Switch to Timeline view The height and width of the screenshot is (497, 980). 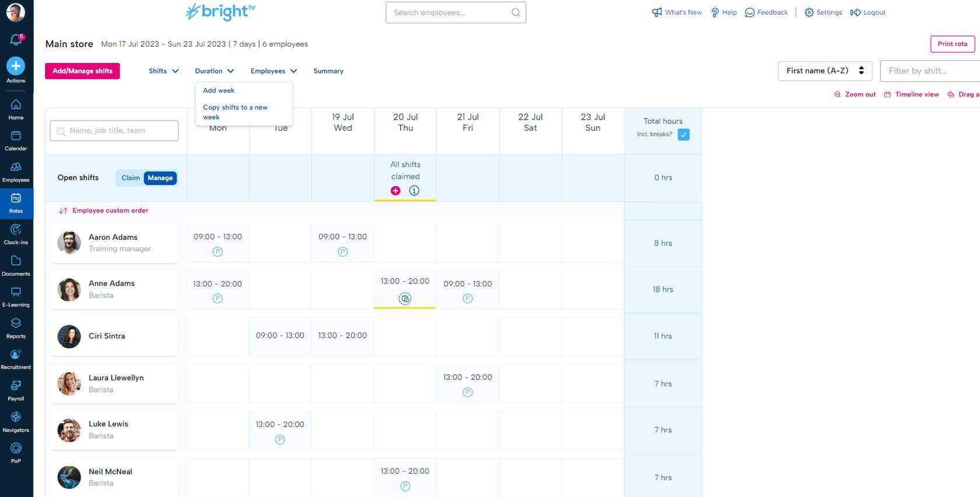(x=911, y=94)
